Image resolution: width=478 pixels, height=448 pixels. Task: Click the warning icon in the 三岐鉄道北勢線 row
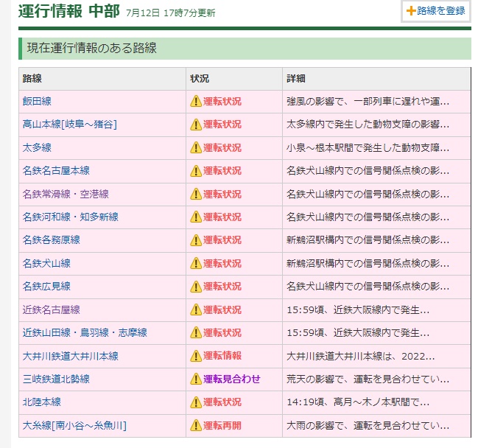point(196,379)
